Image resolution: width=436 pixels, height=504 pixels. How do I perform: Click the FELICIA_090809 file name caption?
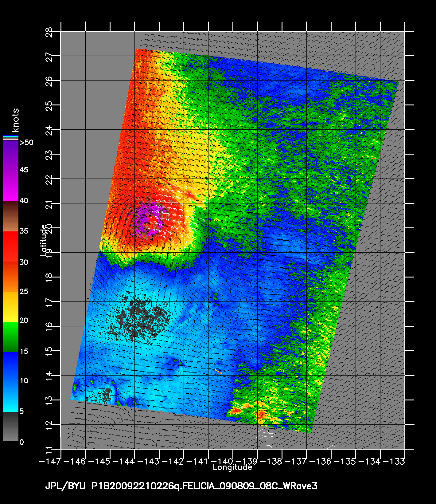pos(204,486)
